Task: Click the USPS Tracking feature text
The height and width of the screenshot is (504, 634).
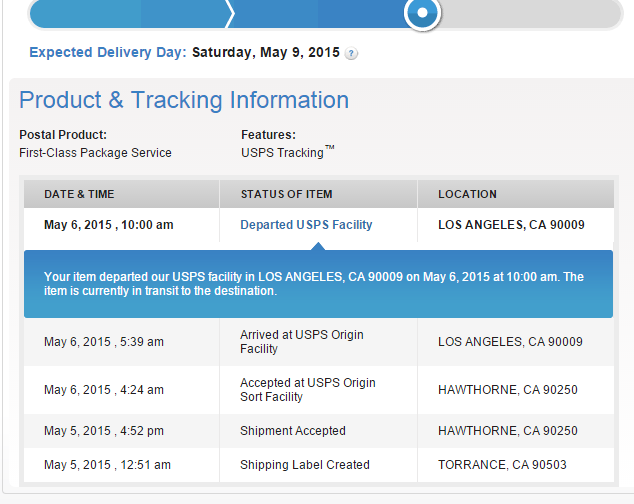Action: (284, 153)
